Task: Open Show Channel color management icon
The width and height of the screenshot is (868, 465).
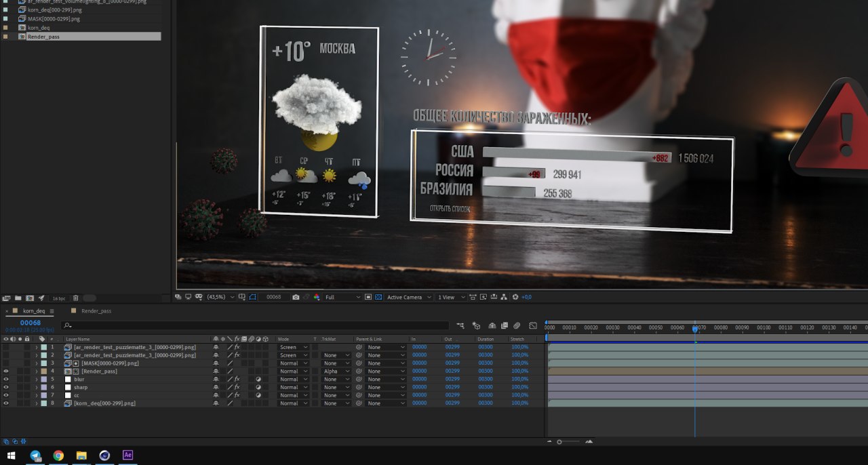Action: click(317, 297)
